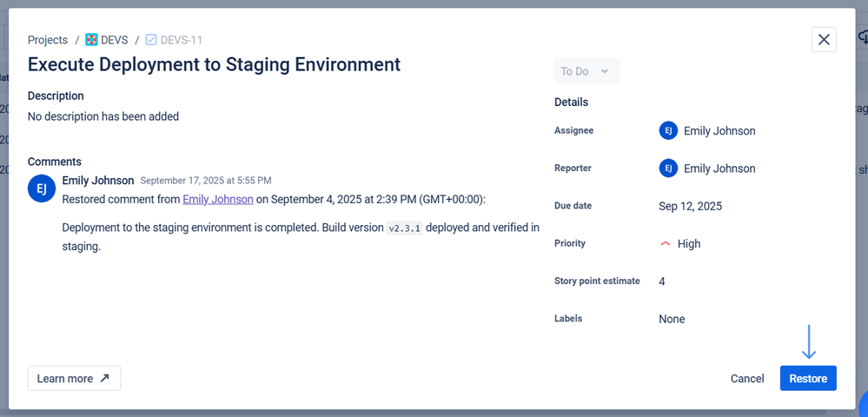This screenshot has width=868, height=417.
Task: Click the comment author avatar
Action: click(42, 189)
